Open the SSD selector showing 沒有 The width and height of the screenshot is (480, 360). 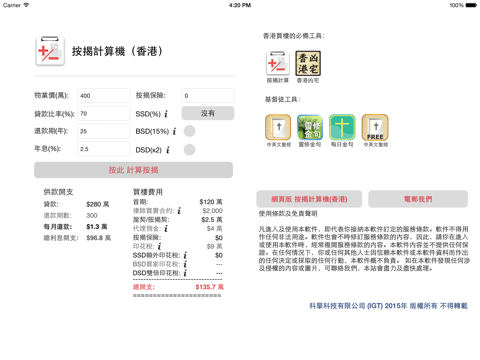tap(208, 113)
